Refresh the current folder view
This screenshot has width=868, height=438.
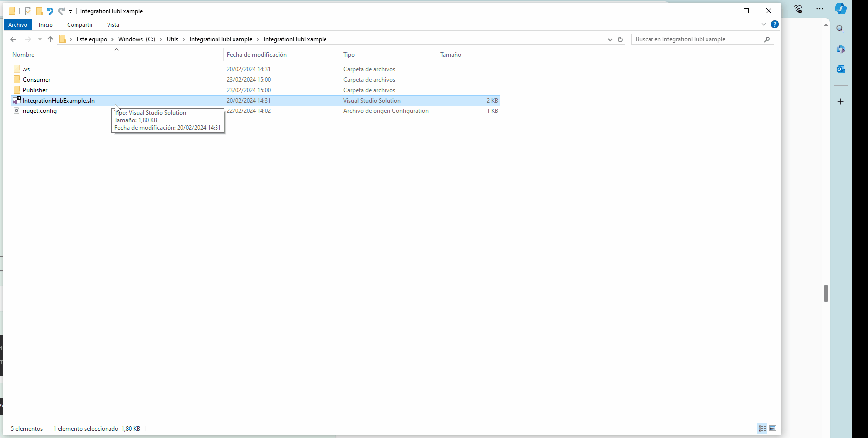620,39
